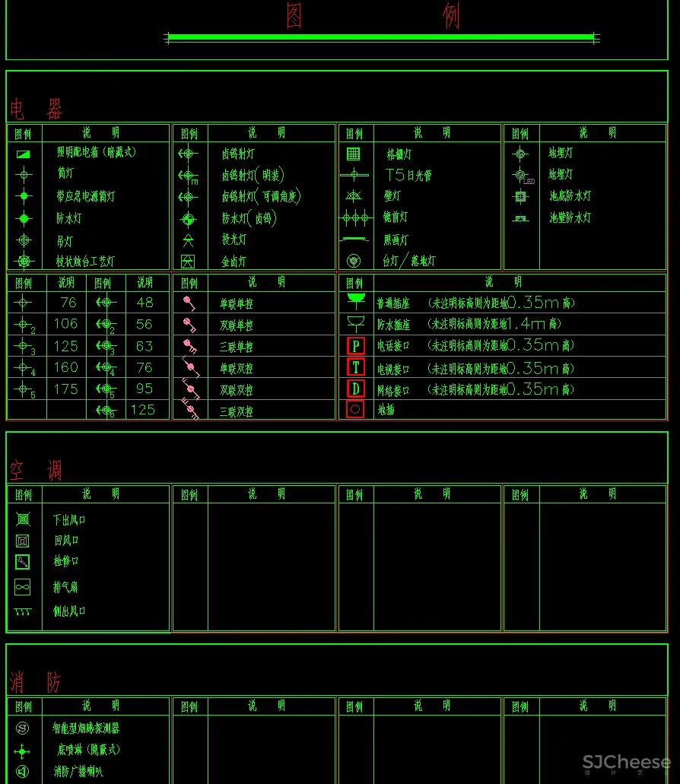Image resolution: width=680 pixels, height=784 pixels.
Task: Click the red 空调 section heading
Action: point(36,471)
